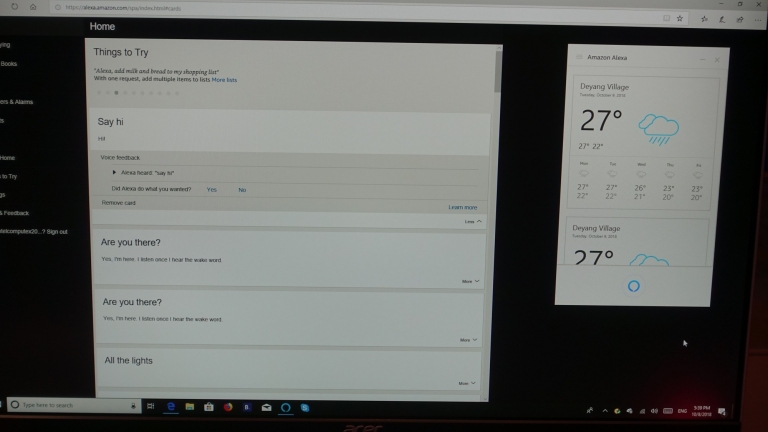
Task: Open the network icon in system tray
Action: pos(642,411)
